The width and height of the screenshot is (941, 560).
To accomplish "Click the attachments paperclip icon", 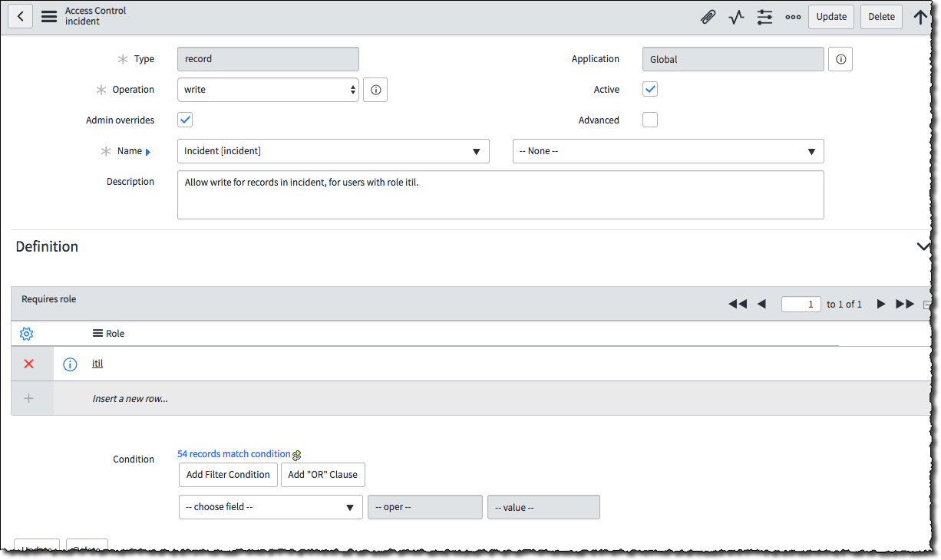I will [708, 17].
